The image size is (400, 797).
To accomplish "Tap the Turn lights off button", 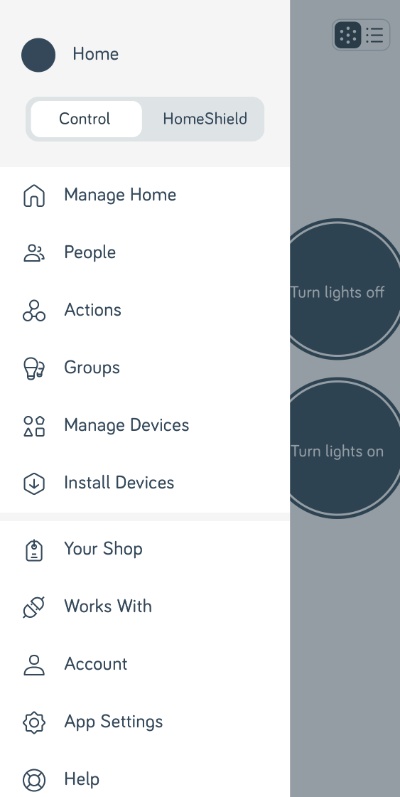I will point(337,290).
